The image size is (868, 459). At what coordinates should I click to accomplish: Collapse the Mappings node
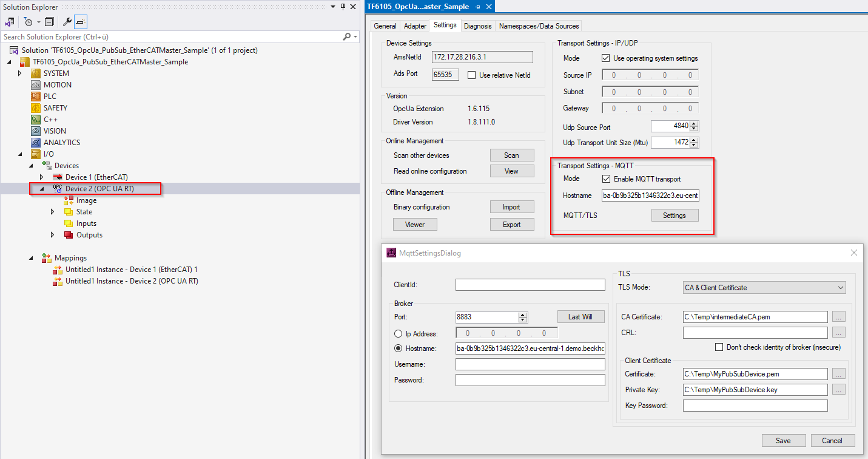[x=31, y=258]
